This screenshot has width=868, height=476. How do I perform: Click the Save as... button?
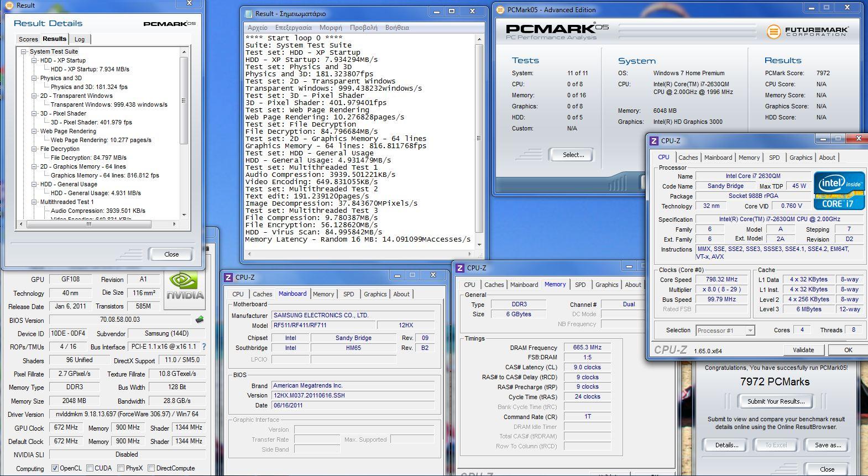click(x=828, y=445)
